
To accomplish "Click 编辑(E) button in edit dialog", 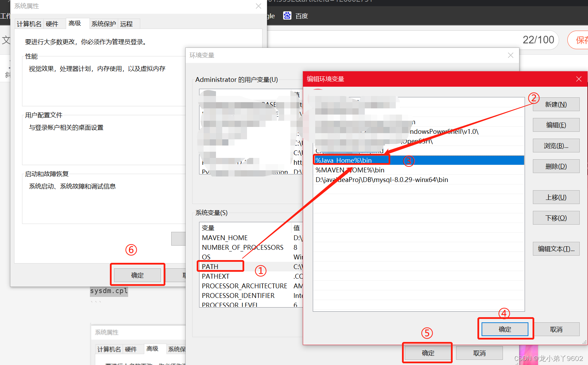I will point(556,125).
